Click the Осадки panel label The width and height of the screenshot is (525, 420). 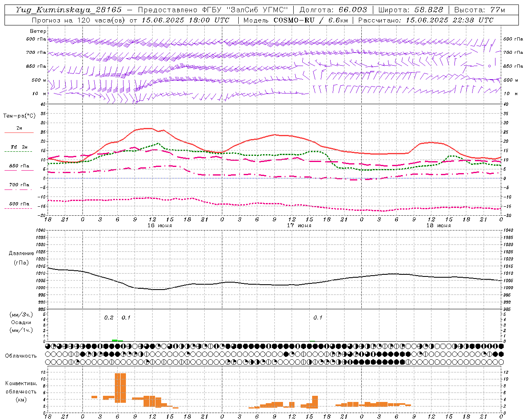tap(21, 322)
